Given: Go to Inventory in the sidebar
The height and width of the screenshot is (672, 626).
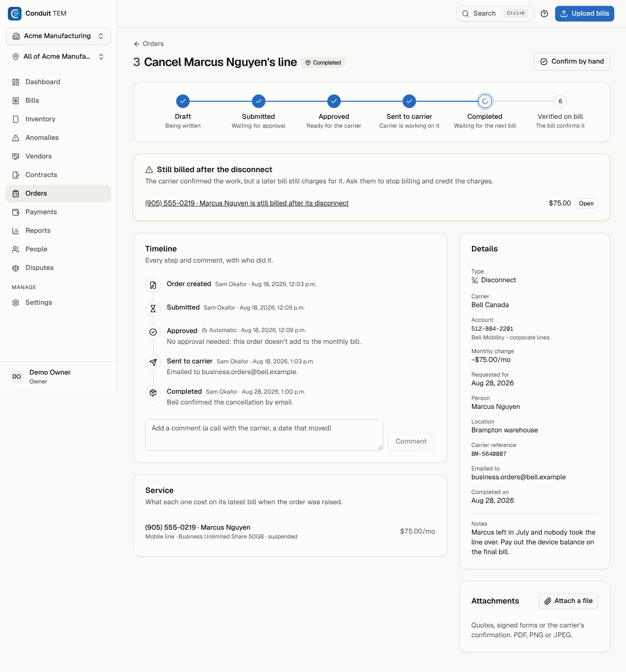Looking at the screenshot, I should click(x=59, y=119).
